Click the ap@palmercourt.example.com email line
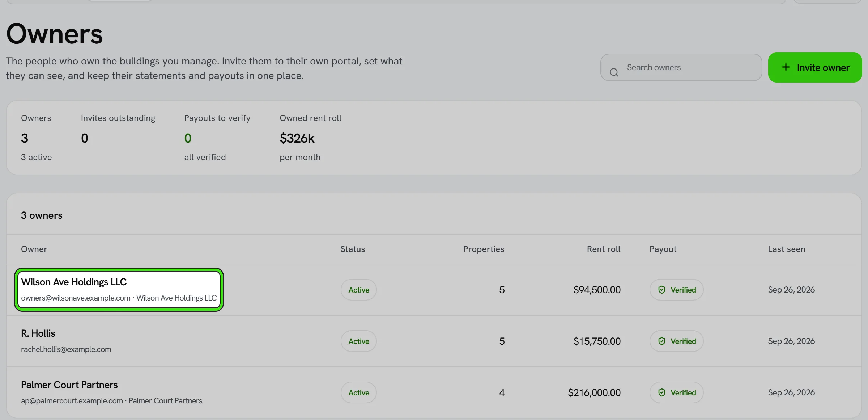Image resolution: width=868 pixels, height=420 pixels. (x=111, y=401)
